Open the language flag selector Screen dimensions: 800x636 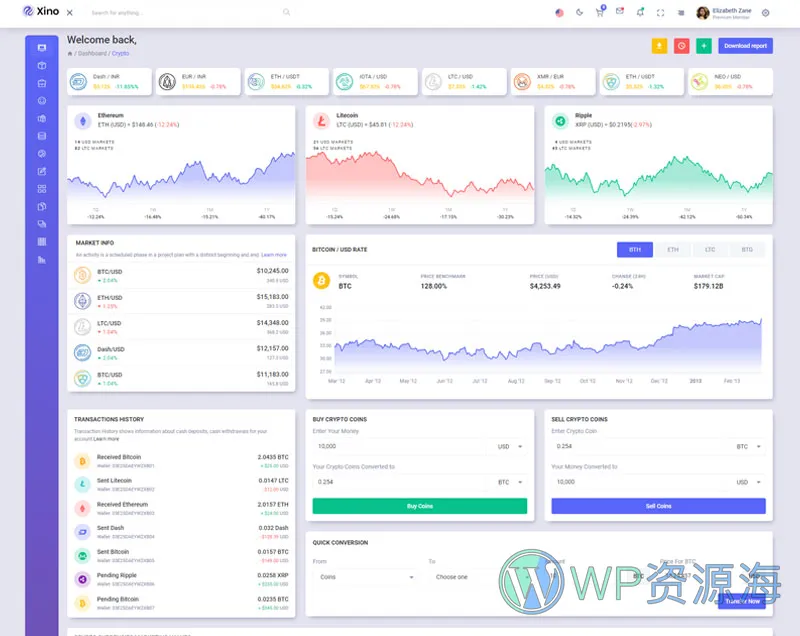pyautogui.click(x=558, y=13)
